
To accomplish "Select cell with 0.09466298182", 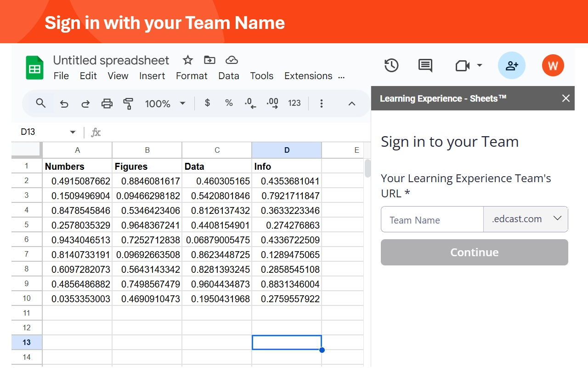I will coord(147,195).
